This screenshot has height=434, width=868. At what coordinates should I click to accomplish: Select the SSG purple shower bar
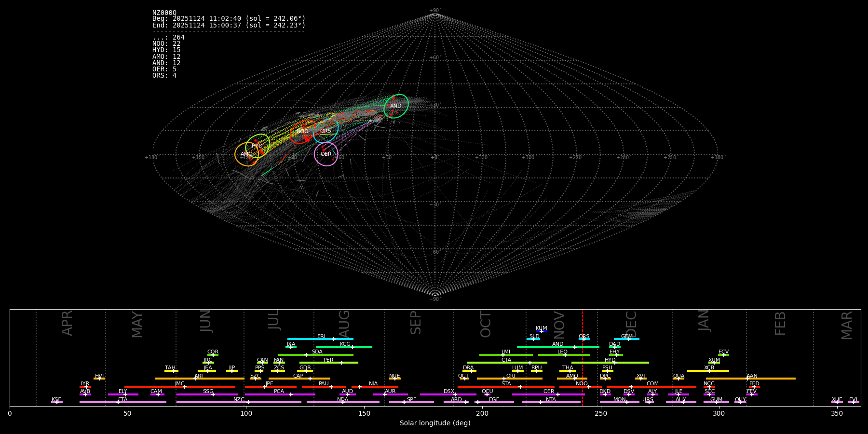pos(207,394)
